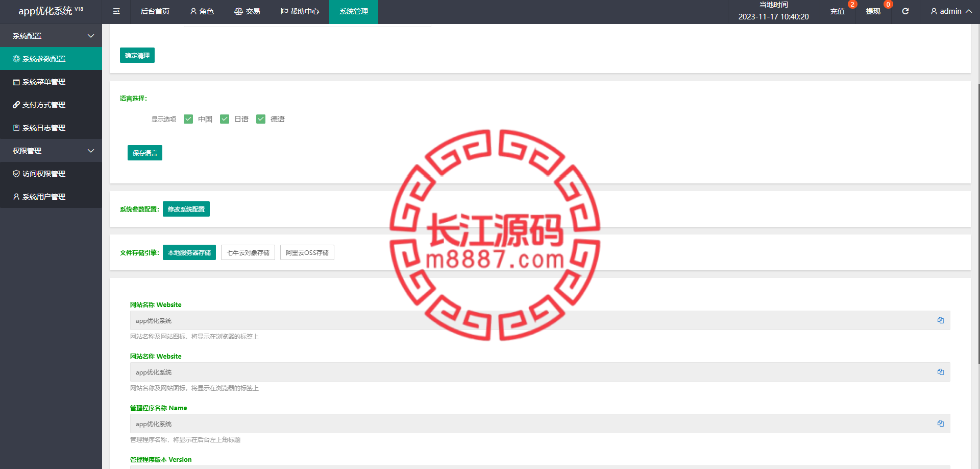Screen dimensions: 980x469
Task: Select 本地服务器存储 storage engine
Action: coord(189,252)
